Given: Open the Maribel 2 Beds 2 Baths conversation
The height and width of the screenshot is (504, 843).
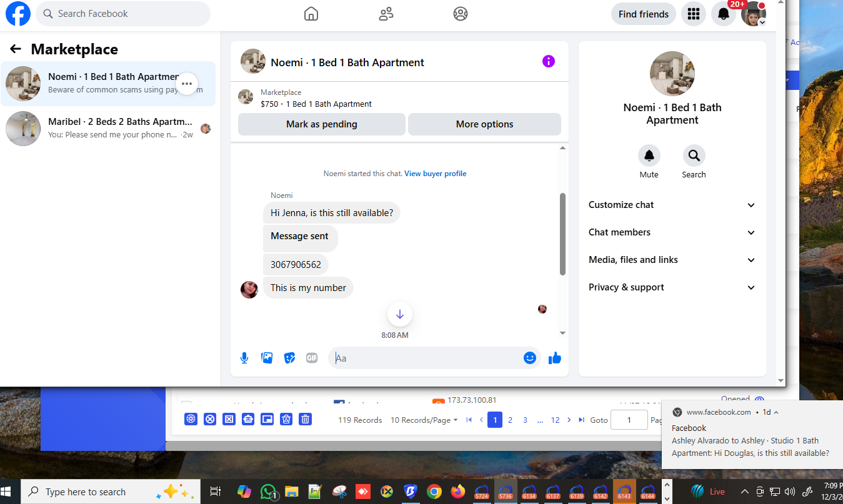Looking at the screenshot, I should tap(108, 128).
